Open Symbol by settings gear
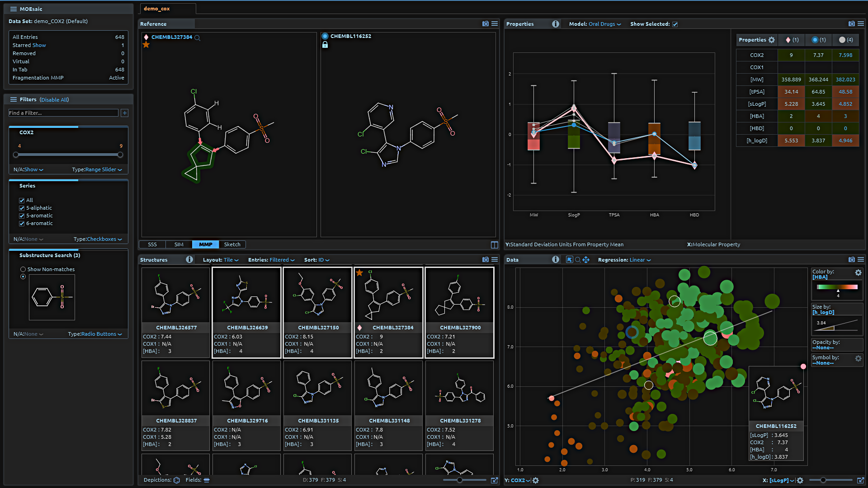 tap(858, 358)
